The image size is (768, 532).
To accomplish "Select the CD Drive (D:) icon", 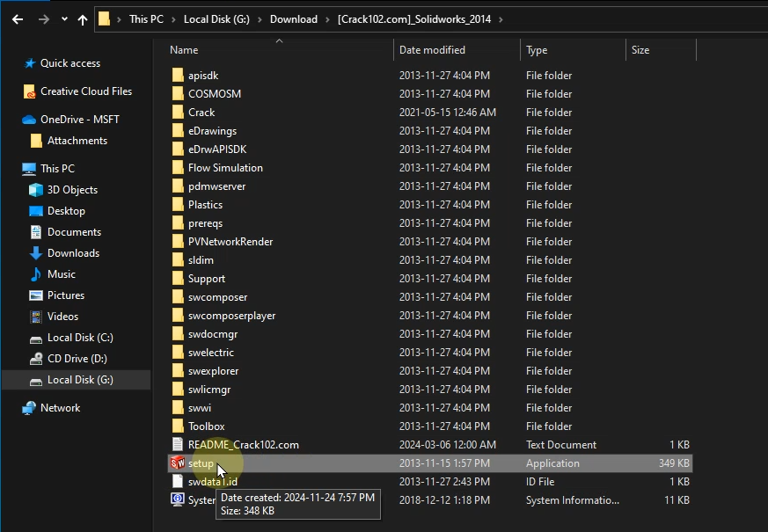I will pyautogui.click(x=36, y=359).
